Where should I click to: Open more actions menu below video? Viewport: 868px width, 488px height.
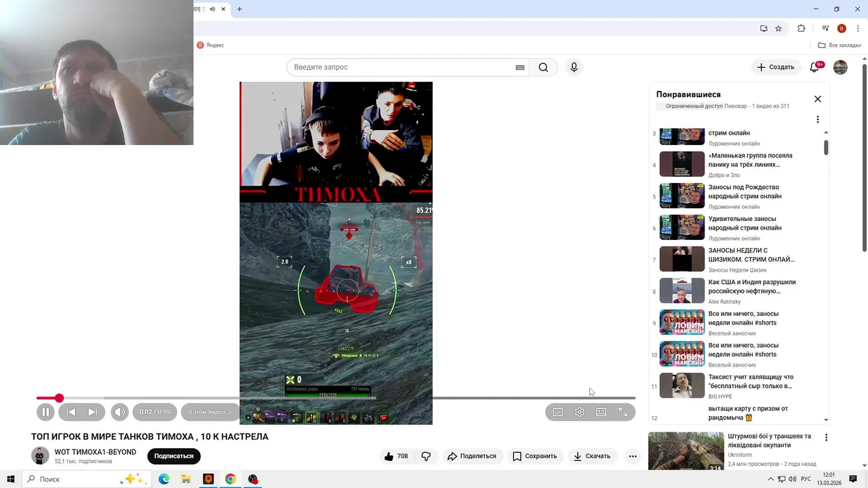633,456
